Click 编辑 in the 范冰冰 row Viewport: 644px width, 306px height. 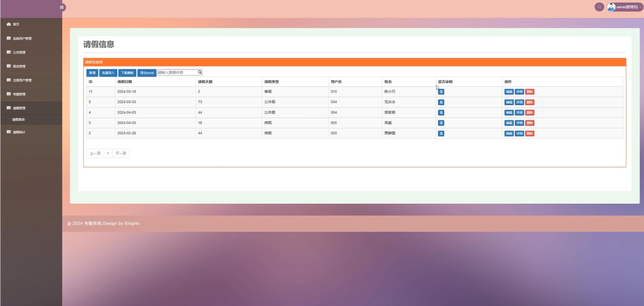[509, 102]
